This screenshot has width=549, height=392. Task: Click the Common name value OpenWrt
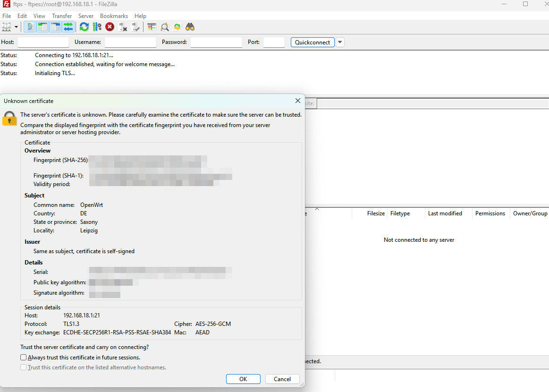click(x=92, y=205)
